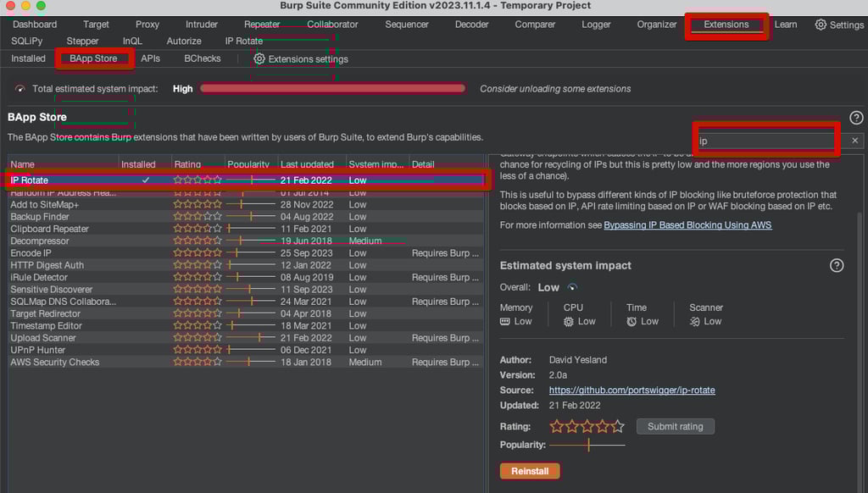Give IP Rotate a five-star rating
This screenshot has height=493, width=868.
pyautogui.click(x=618, y=427)
